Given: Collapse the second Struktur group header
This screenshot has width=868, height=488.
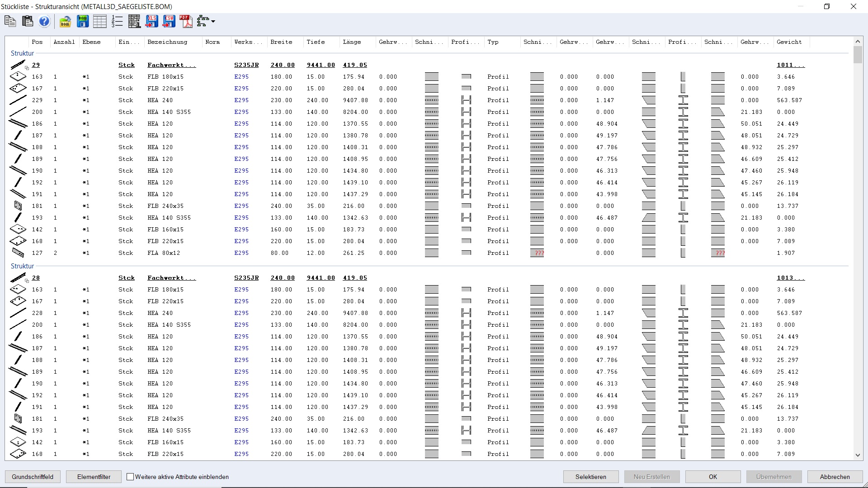Looking at the screenshot, I should click(x=22, y=266).
